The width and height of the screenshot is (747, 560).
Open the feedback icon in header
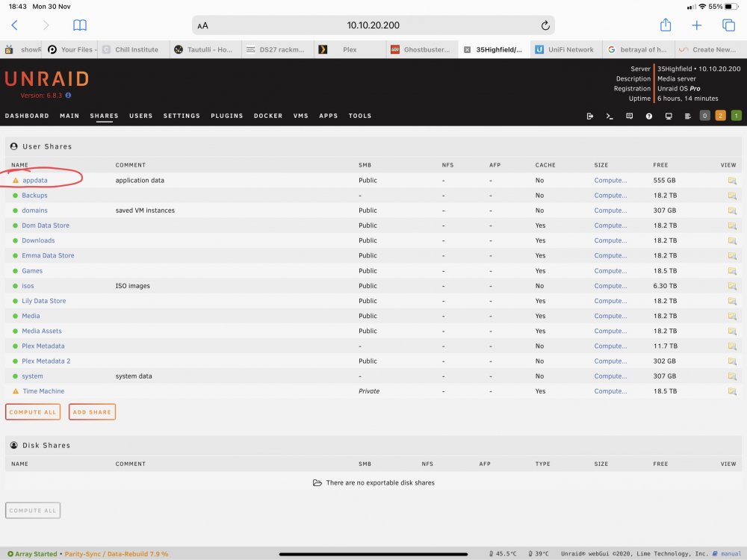629,116
